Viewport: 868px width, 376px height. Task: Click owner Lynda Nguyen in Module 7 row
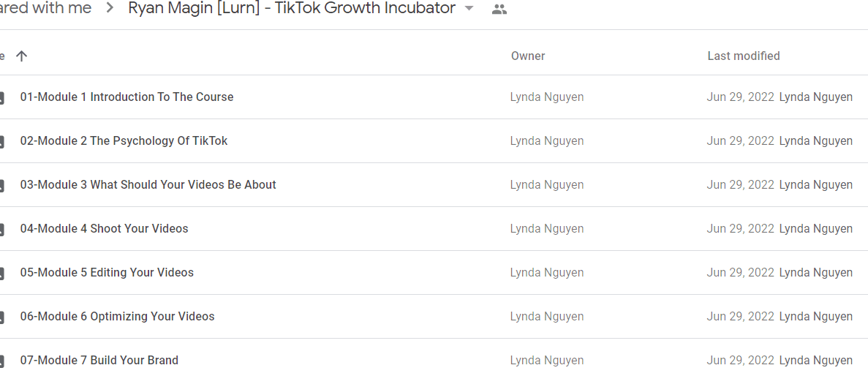[546, 361]
